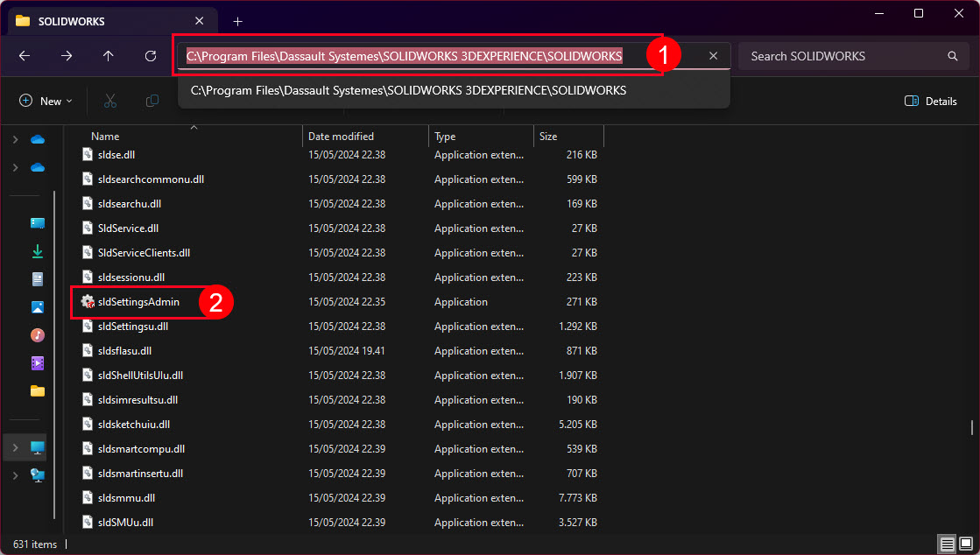Select sldsmartcompu.dll file

point(141,449)
